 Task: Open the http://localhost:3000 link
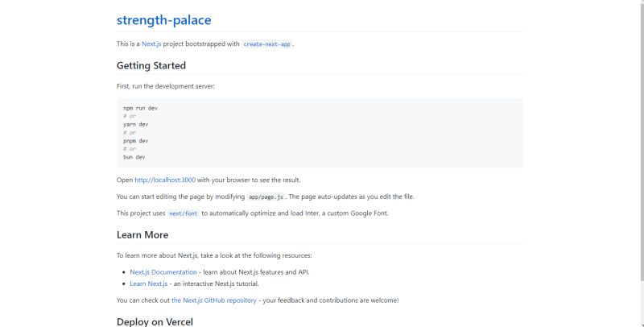click(x=165, y=180)
